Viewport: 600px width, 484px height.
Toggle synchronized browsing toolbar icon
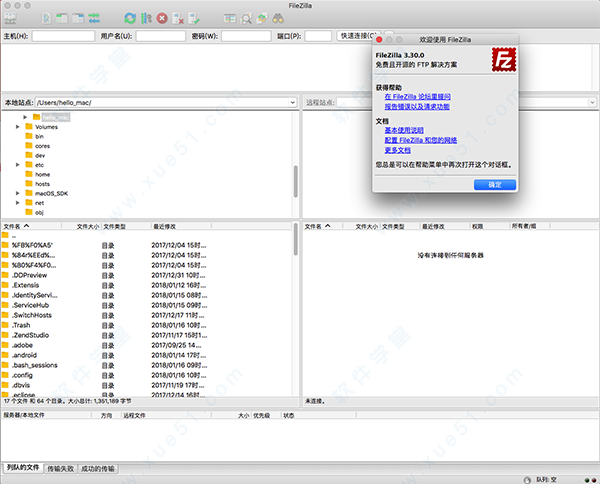coord(262,18)
